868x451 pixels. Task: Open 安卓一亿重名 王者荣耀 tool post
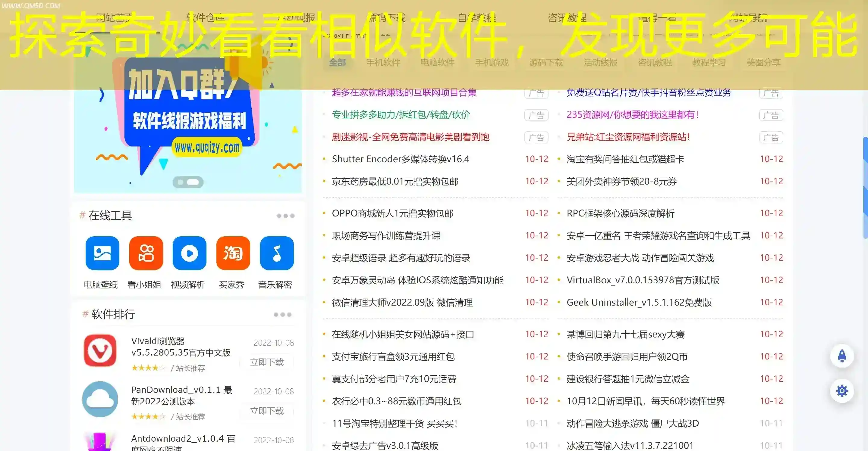pyautogui.click(x=659, y=236)
